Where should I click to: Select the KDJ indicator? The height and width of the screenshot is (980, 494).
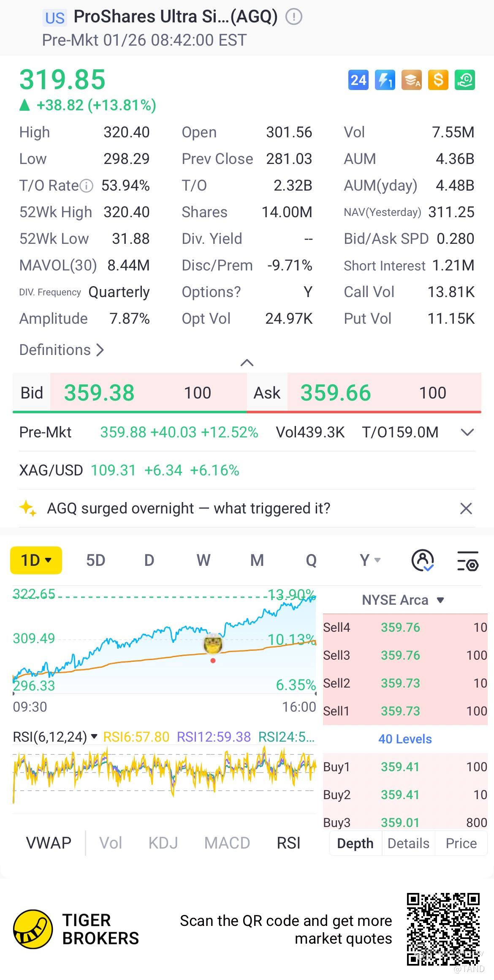click(163, 843)
